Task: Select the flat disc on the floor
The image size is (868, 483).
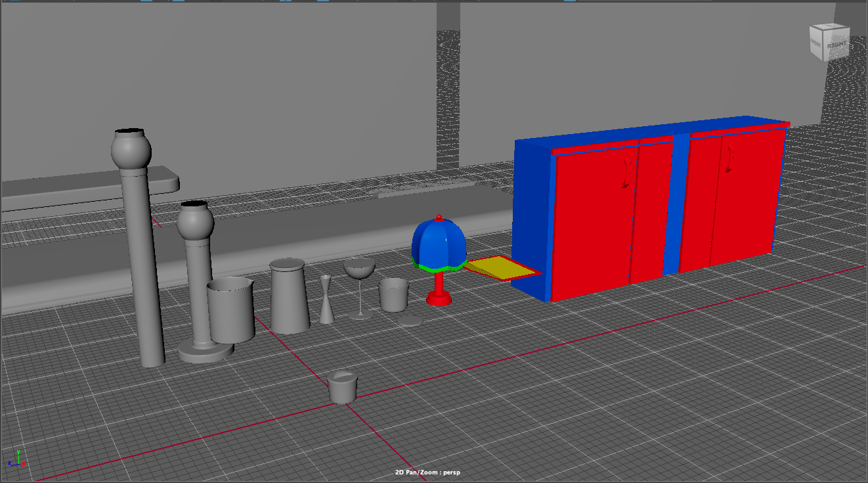Action: (411, 321)
